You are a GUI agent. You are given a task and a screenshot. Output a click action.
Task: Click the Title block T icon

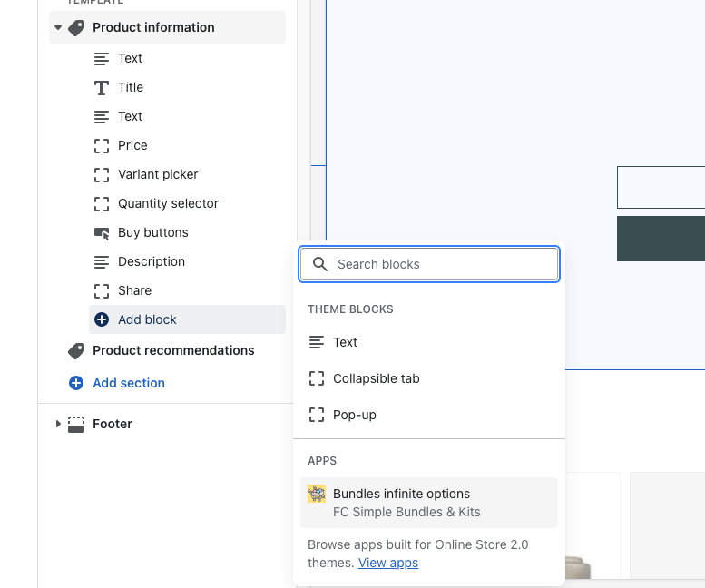[x=102, y=88]
